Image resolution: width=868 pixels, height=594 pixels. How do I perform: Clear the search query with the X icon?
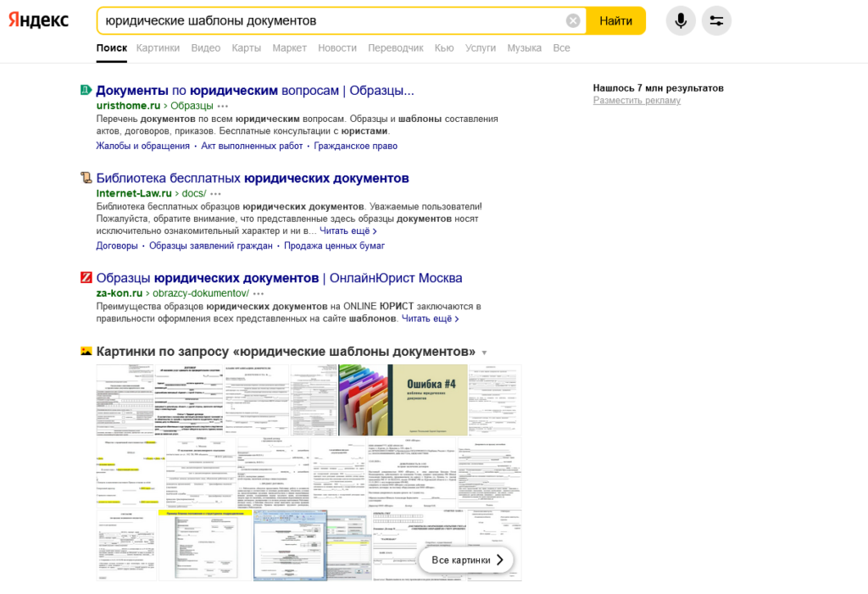(x=573, y=20)
